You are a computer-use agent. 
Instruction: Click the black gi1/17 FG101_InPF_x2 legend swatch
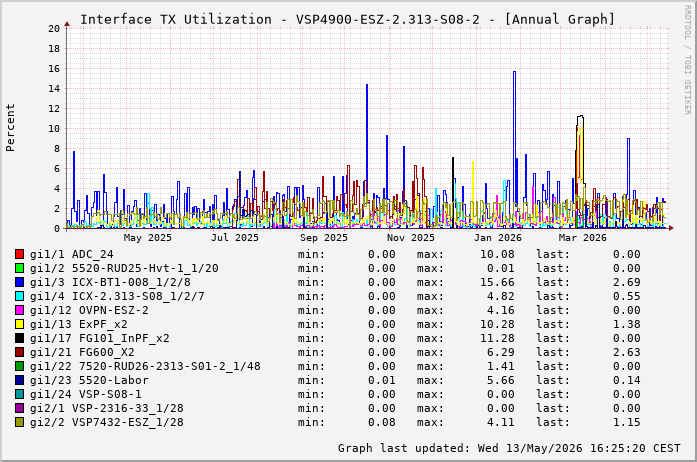[x=19, y=338]
